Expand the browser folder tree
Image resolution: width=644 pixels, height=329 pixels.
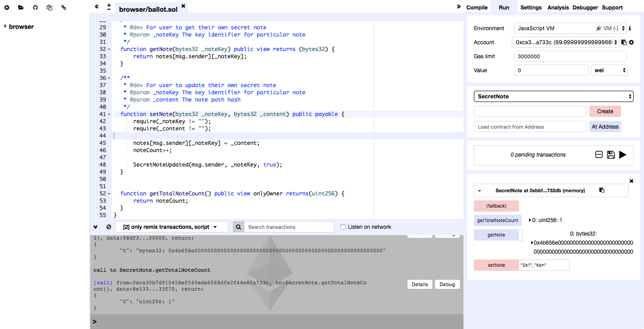(5, 27)
